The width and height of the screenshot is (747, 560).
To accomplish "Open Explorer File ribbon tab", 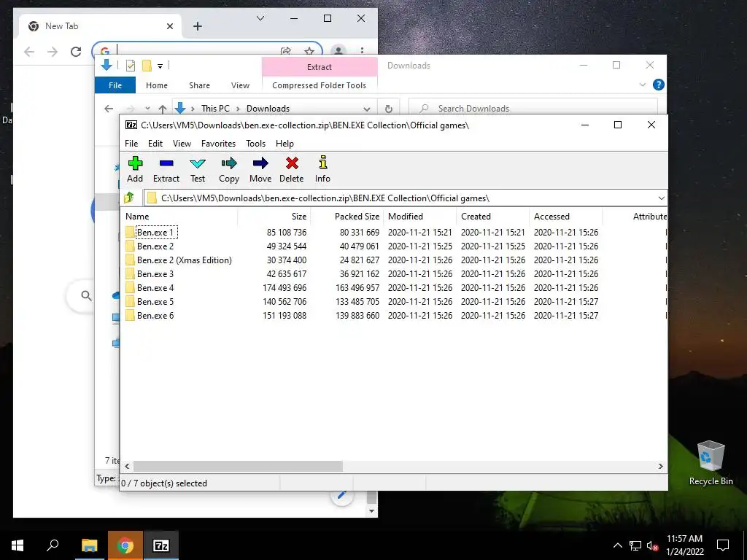I will (115, 85).
